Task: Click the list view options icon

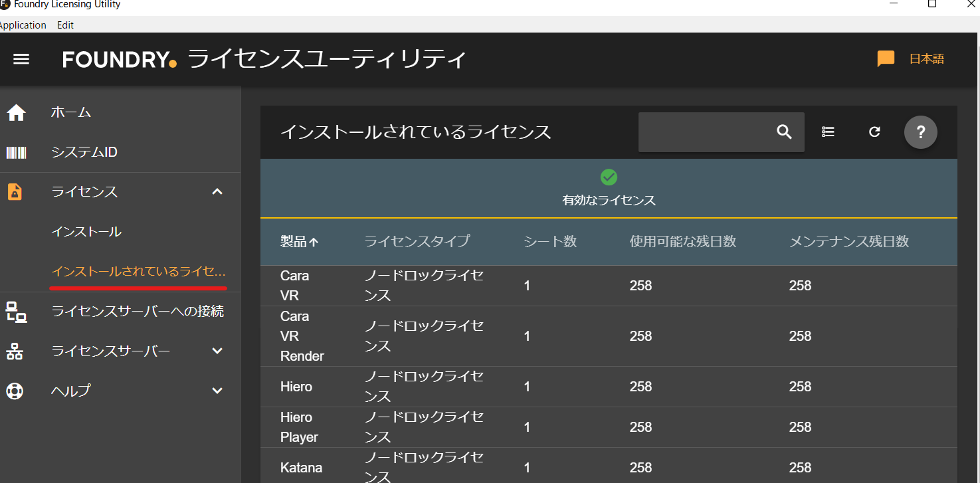Action: tap(828, 132)
